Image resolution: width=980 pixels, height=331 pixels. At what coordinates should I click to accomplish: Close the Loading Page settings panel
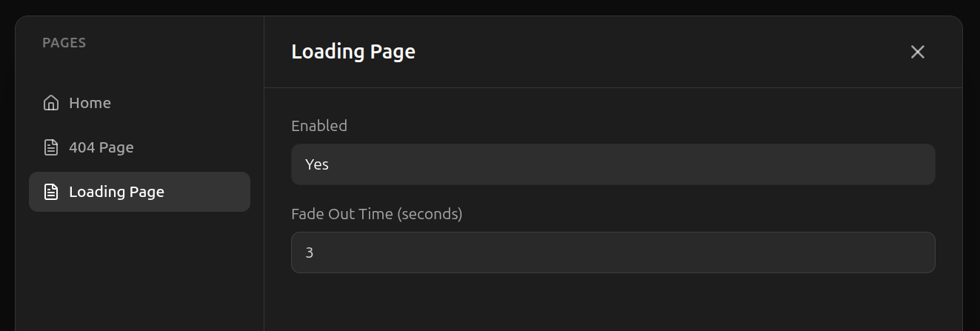[917, 52]
